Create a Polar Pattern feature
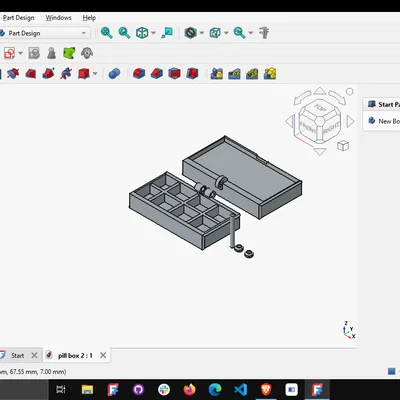 (252, 73)
